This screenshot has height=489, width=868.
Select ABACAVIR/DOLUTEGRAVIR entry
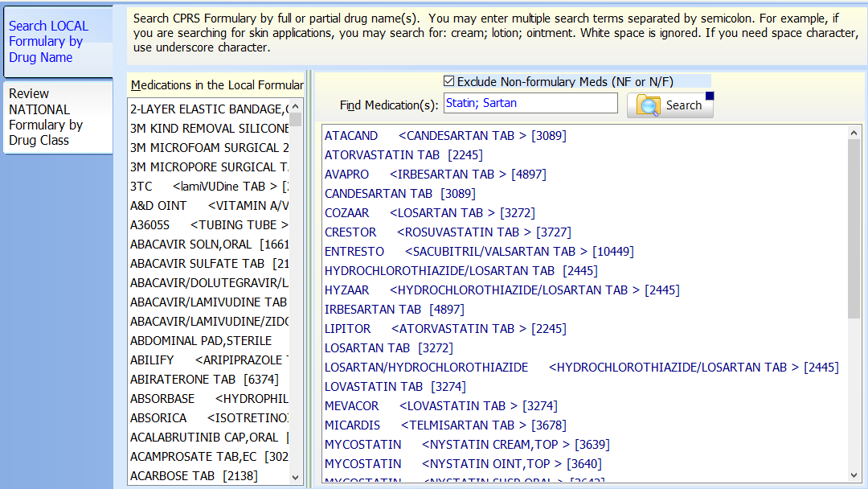point(209,283)
